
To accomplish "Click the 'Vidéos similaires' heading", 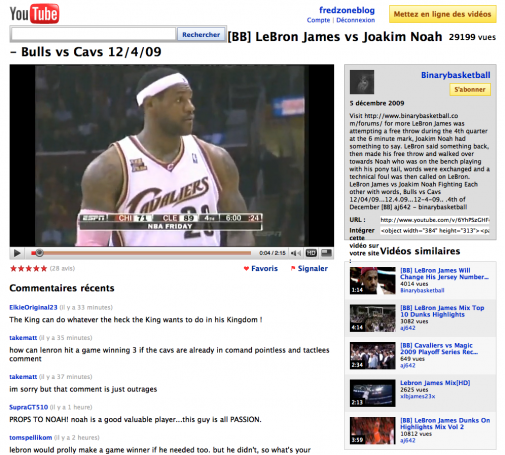I will pyautogui.click(x=420, y=251).
